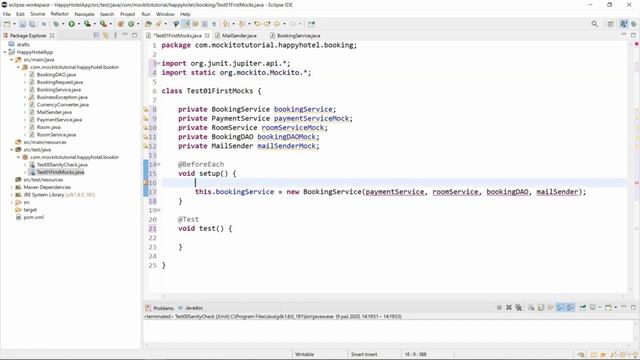Click the New Java Class green icon
The height and width of the screenshot is (360, 640).
(x=131, y=24)
